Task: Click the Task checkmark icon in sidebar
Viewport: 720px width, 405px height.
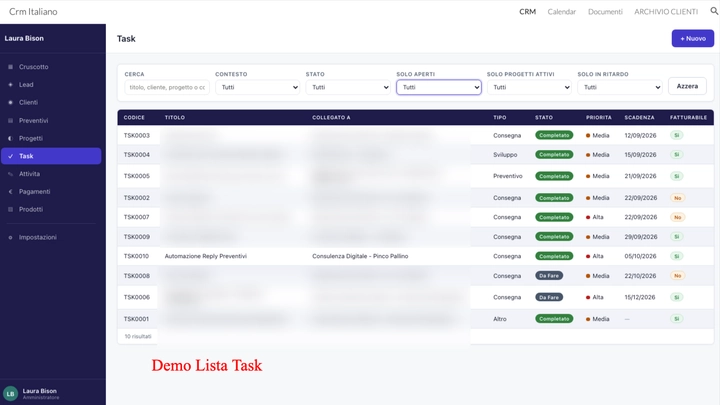Action: tap(11, 156)
